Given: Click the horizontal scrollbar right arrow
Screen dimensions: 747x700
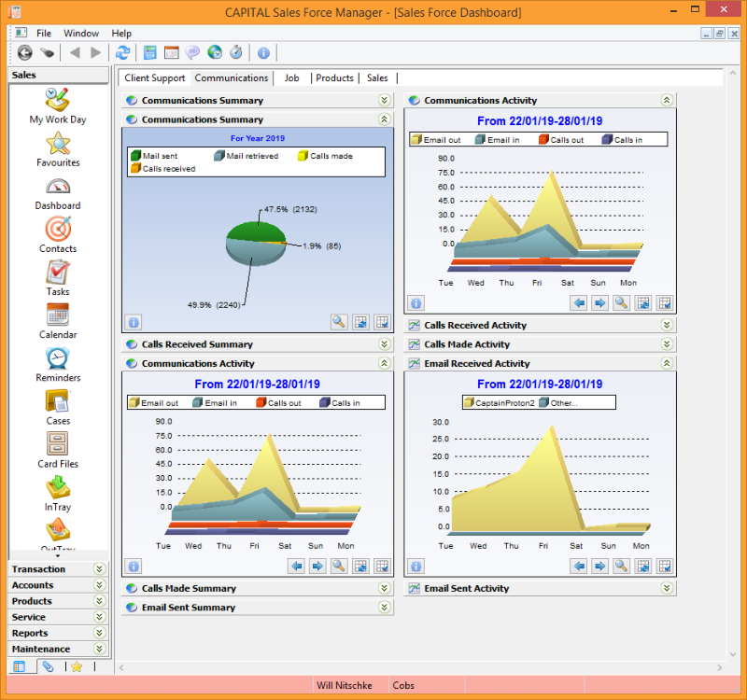Looking at the screenshot, I should coord(719,667).
